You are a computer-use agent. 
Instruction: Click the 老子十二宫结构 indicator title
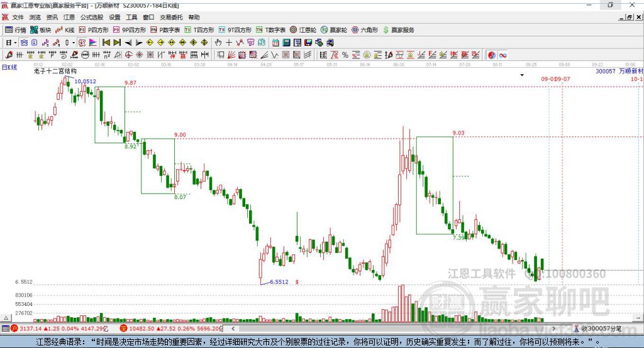pos(55,71)
